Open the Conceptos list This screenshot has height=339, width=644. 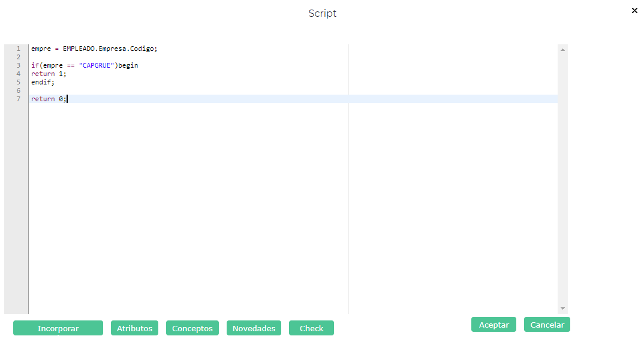click(192, 328)
